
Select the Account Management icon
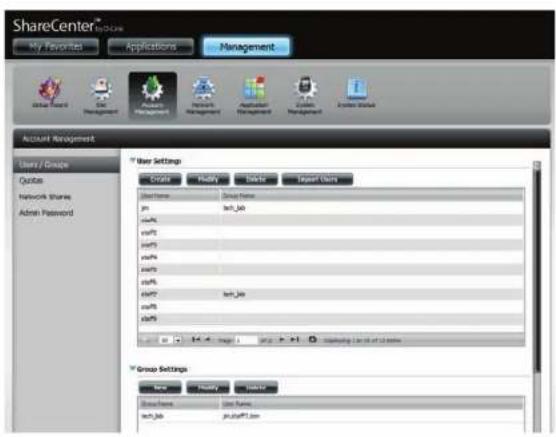click(x=152, y=95)
